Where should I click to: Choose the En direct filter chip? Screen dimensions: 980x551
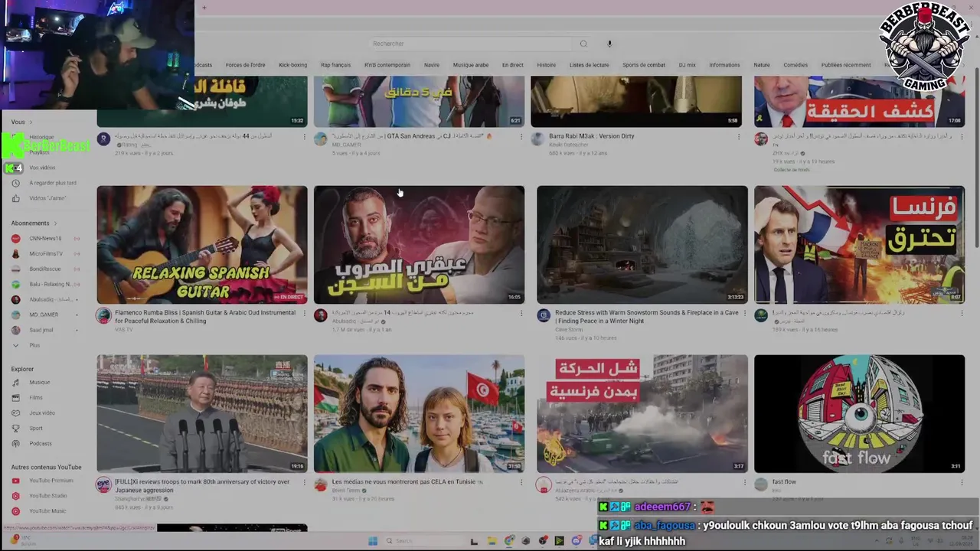[x=512, y=65]
